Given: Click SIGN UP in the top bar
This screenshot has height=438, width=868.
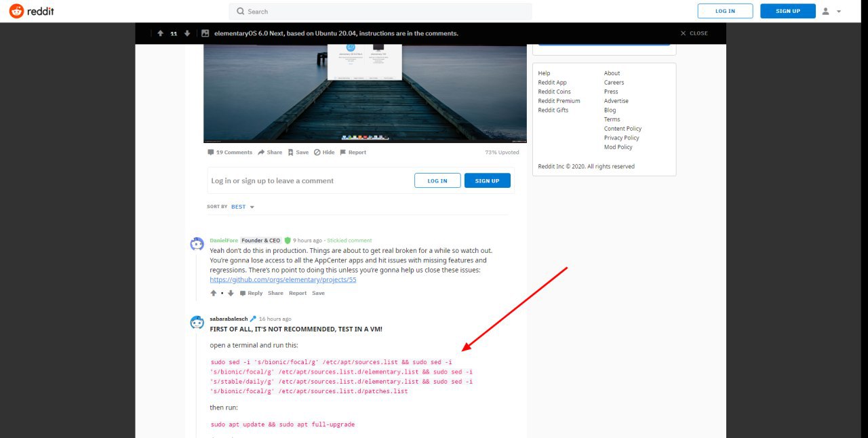Looking at the screenshot, I should (788, 11).
